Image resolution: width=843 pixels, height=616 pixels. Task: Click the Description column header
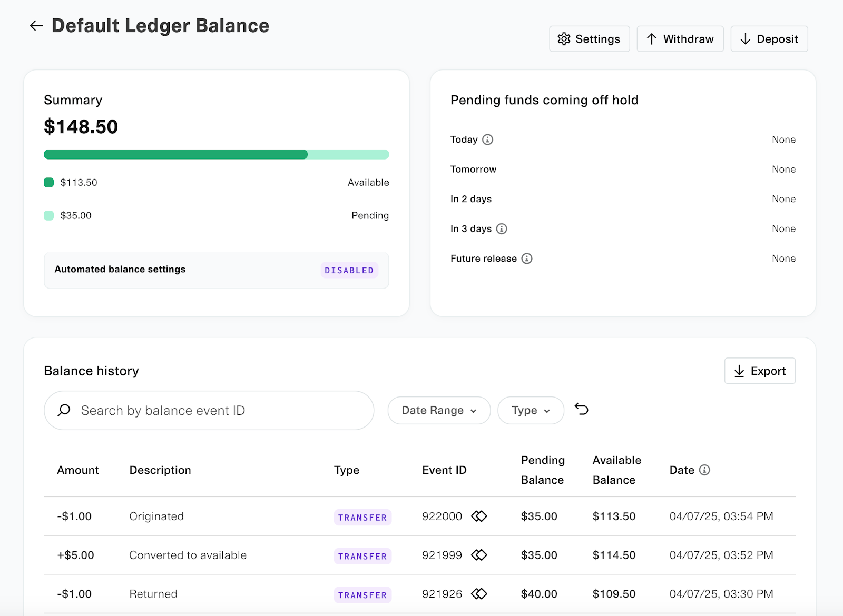pos(160,470)
